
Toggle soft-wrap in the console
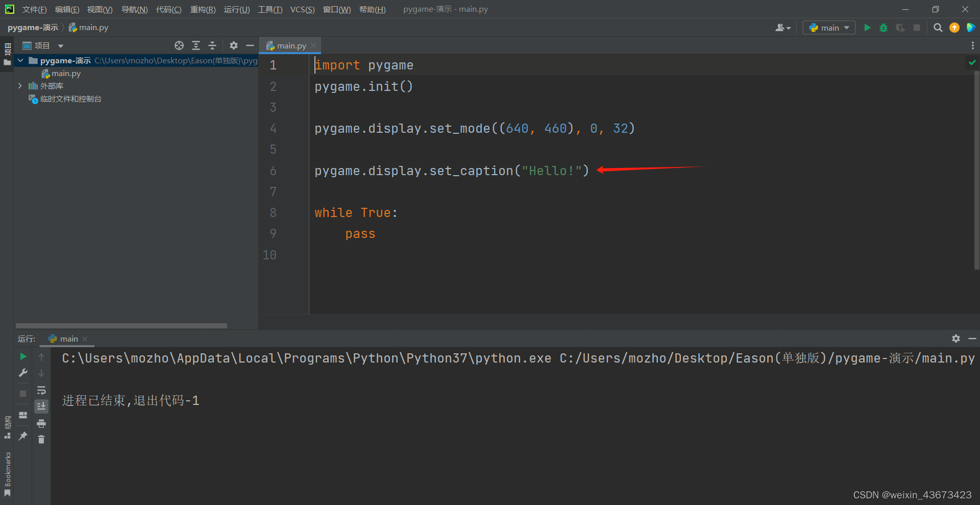pyautogui.click(x=41, y=391)
